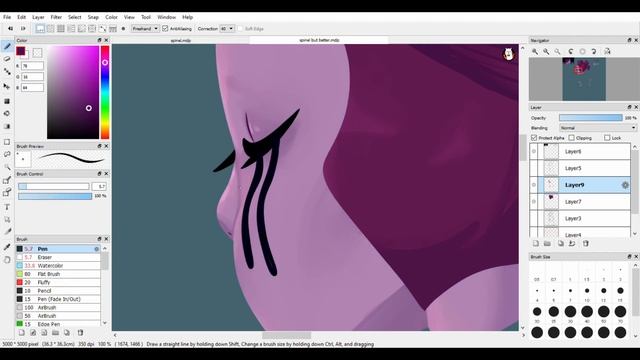
Task: Add a layer folder in Layer panel
Action: [x=547, y=244]
